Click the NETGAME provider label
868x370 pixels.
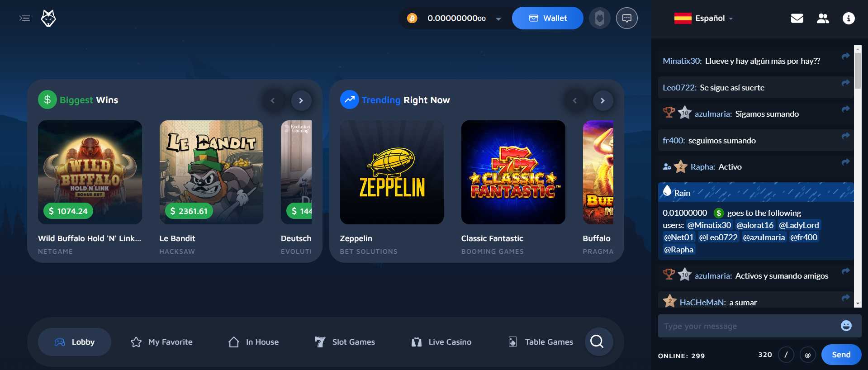pos(55,251)
